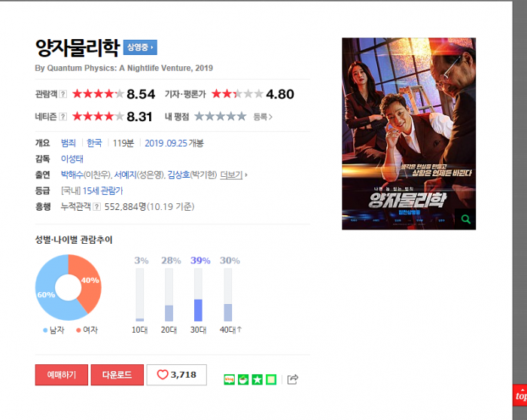This screenshot has height=420, width=527.
Task: Click the white star bookmark share icon
Action: 257,379
